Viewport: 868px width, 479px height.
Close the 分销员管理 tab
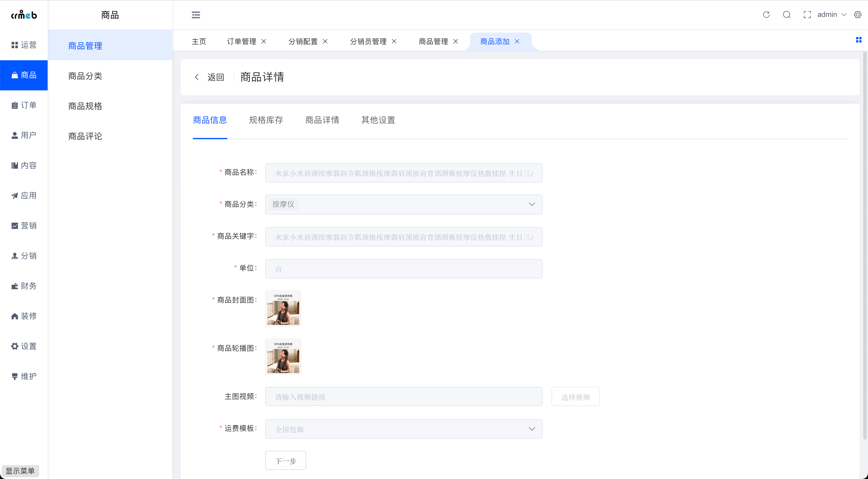click(x=394, y=41)
